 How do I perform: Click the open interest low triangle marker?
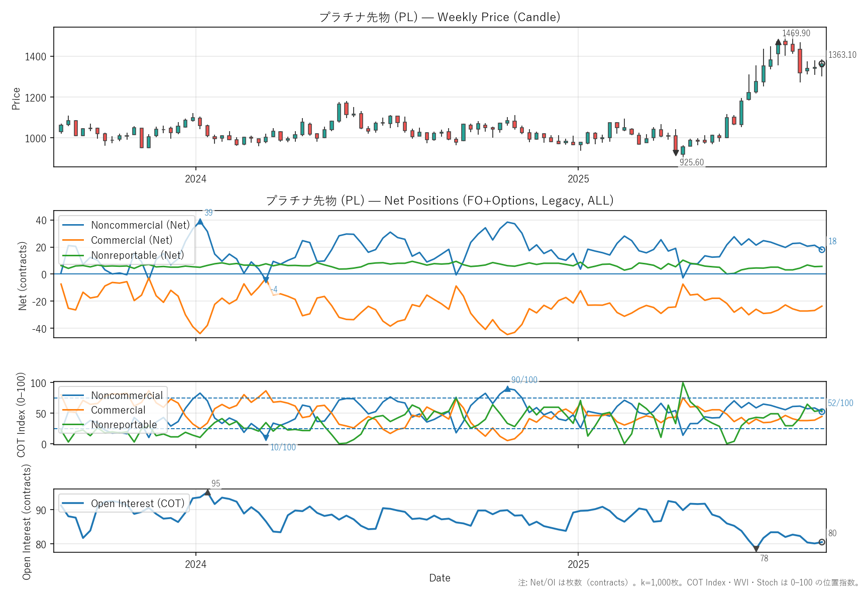point(756,549)
